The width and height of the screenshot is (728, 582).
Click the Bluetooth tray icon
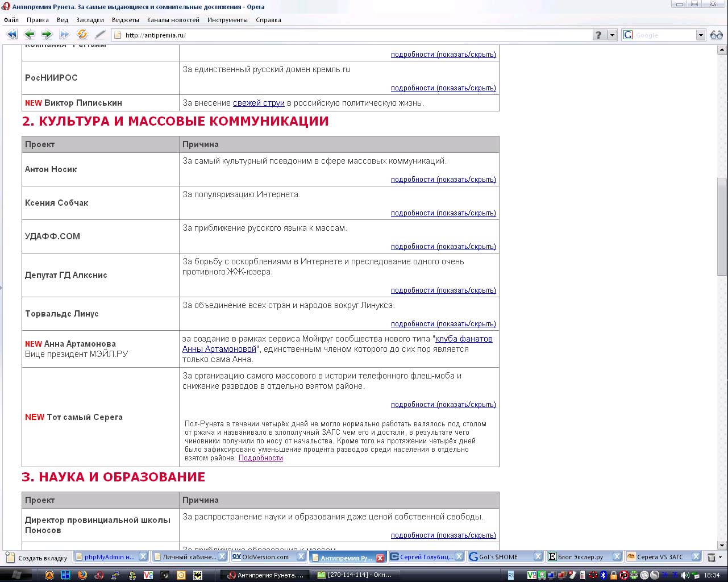[604, 575]
